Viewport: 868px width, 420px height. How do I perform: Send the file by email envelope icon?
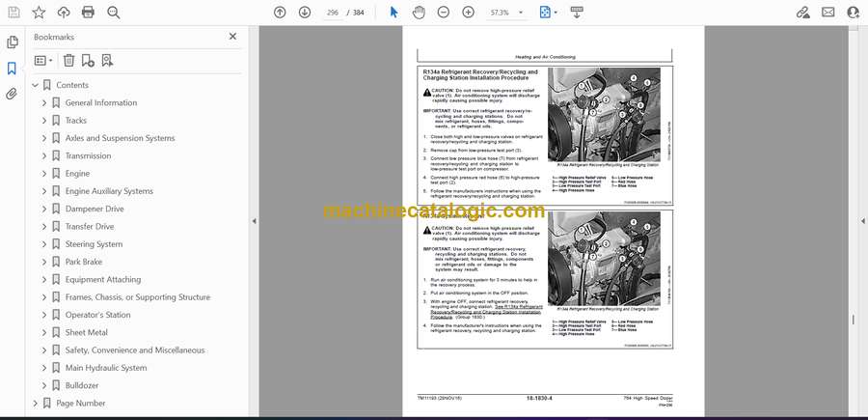[x=828, y=13]
